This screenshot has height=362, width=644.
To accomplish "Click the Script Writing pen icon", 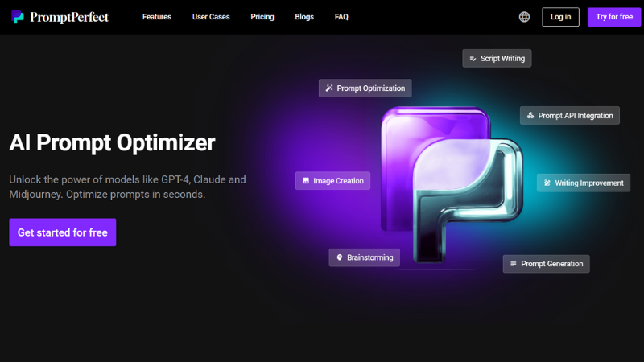I will [473, 59].
